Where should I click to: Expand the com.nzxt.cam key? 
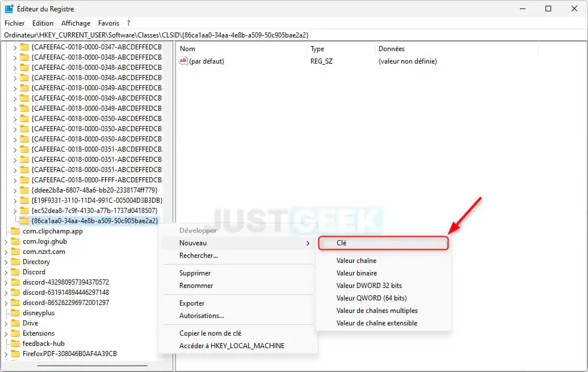coord(6,252)
